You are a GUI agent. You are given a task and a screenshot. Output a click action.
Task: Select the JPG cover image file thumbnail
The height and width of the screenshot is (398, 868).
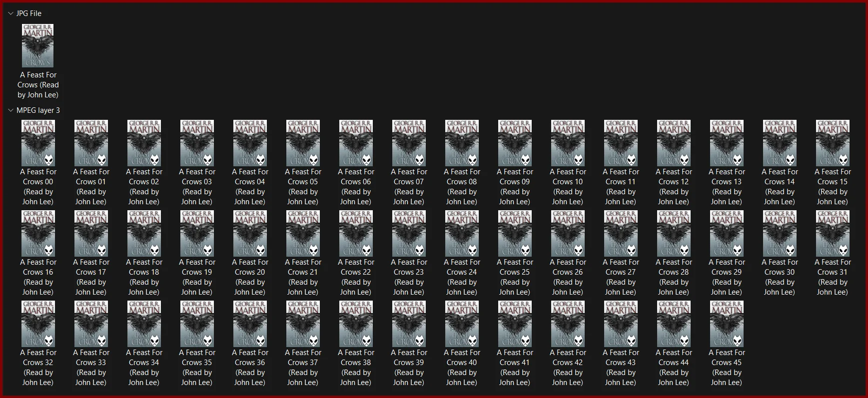pos(38,45)
